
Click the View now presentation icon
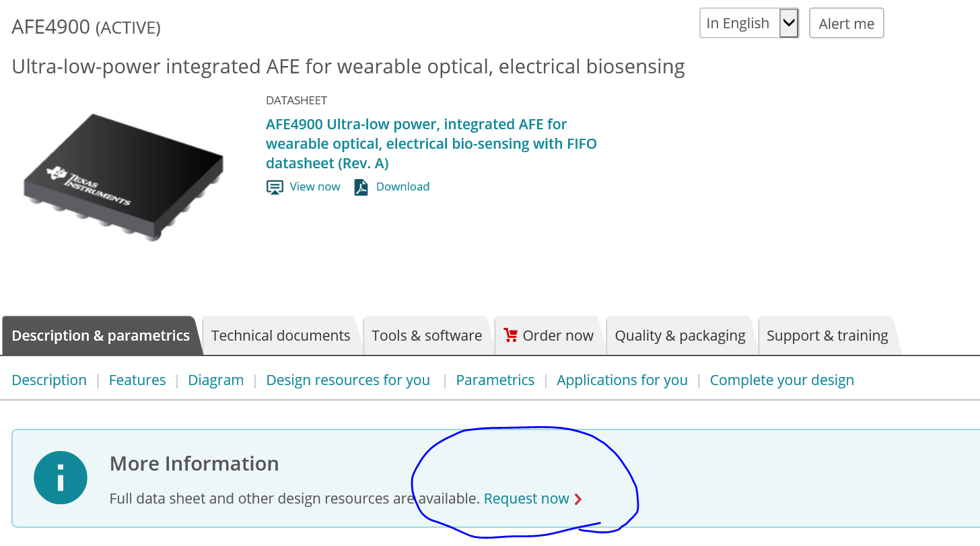pos(275,187)
